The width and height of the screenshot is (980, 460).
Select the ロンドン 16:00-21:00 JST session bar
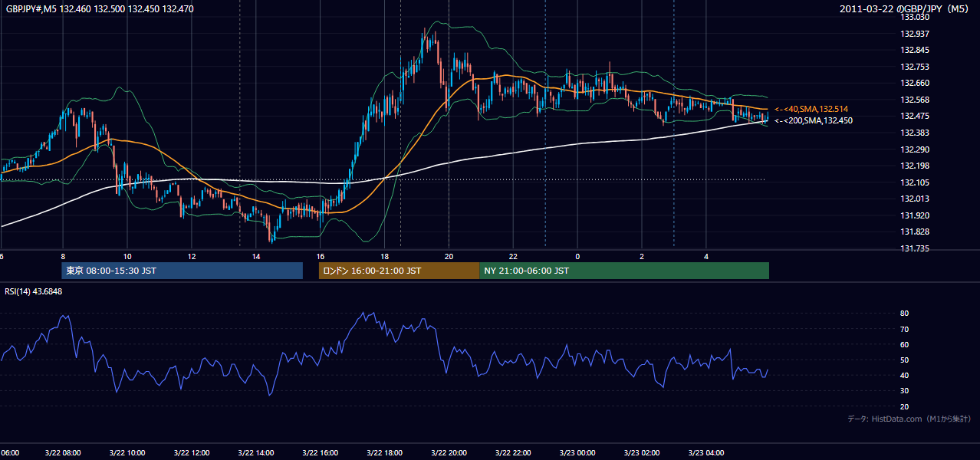(x=399, y=271)
